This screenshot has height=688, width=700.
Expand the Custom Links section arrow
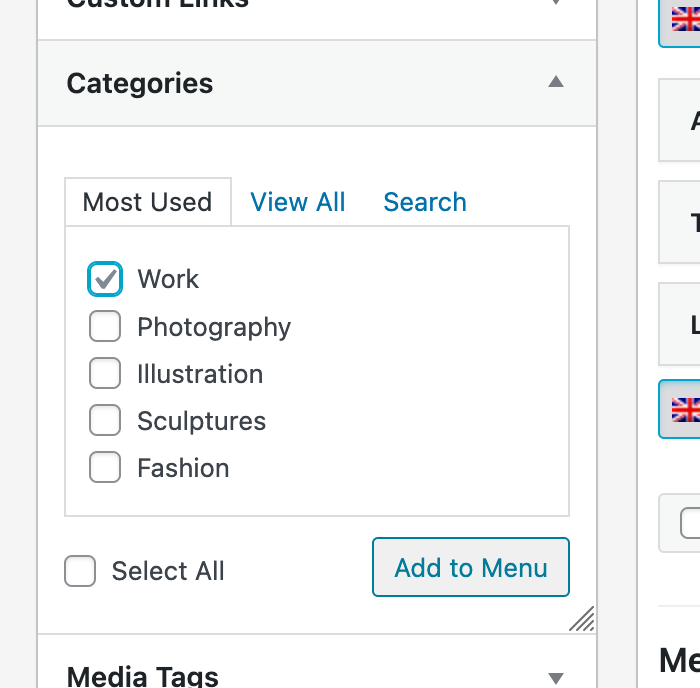[x=556, y=2]
